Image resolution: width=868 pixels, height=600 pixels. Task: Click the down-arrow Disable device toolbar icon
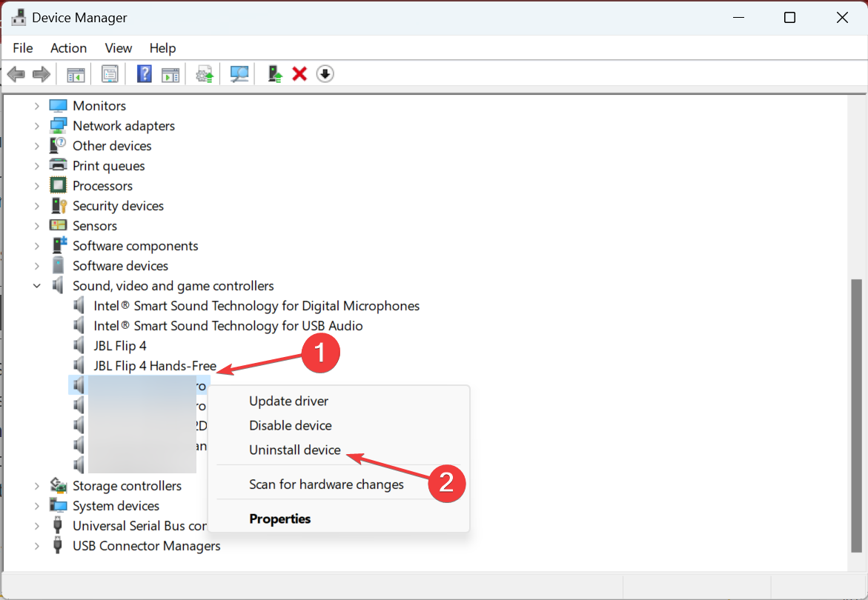tap(325, 73)
